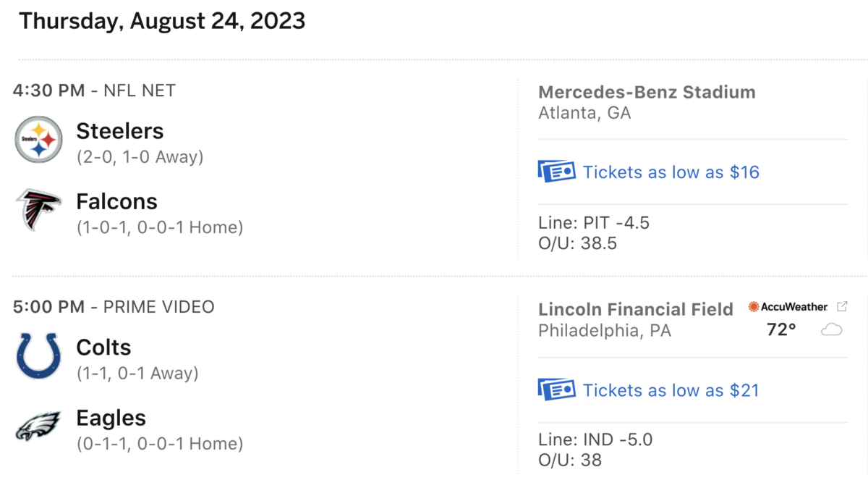Click the Steelers team logo

[x=38, y=140]
